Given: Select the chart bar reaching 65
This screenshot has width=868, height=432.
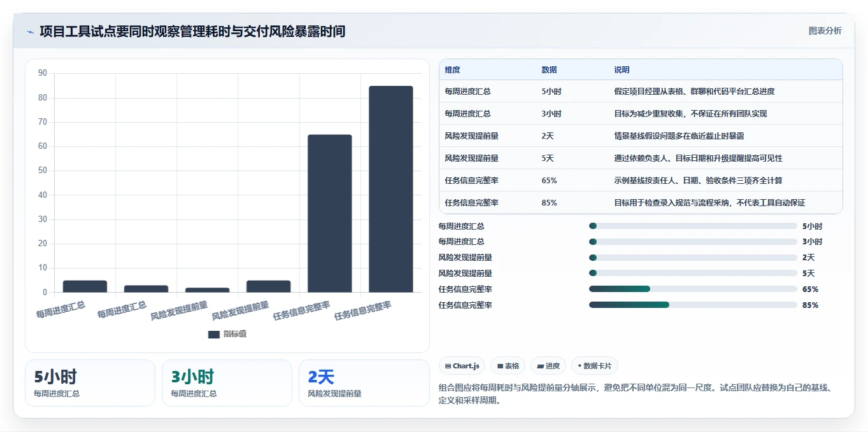Looking at the screenshot, I should [x=330, y=213].
